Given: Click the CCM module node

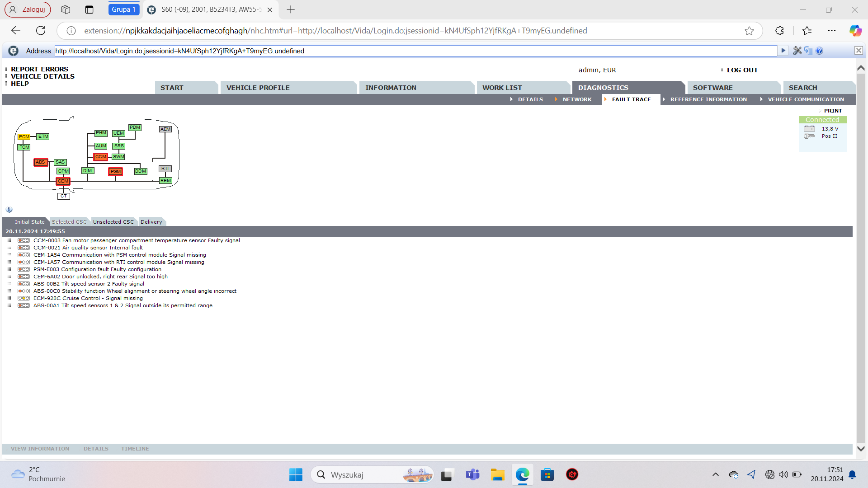Looking at the screenshot, I should (100, 157).
